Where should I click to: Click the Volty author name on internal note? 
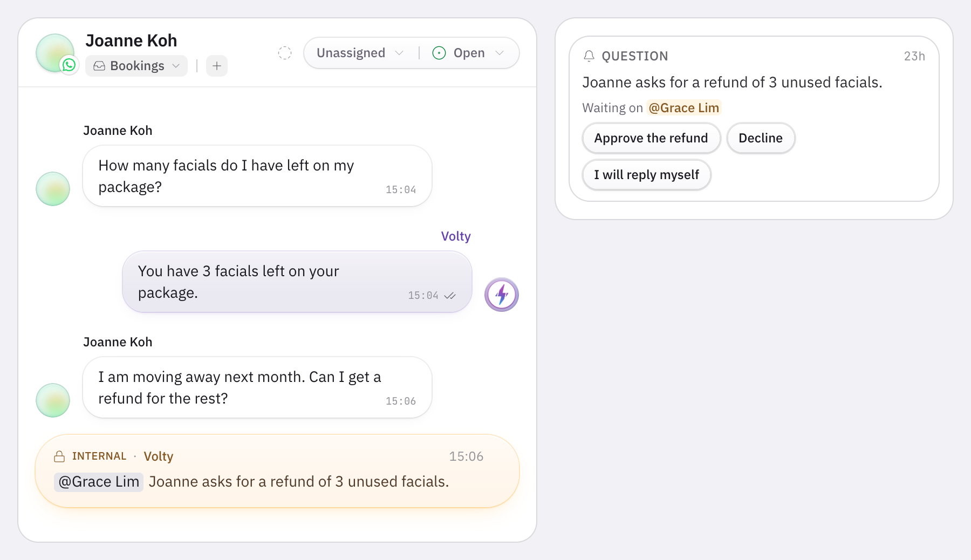(x=159, y=456)
